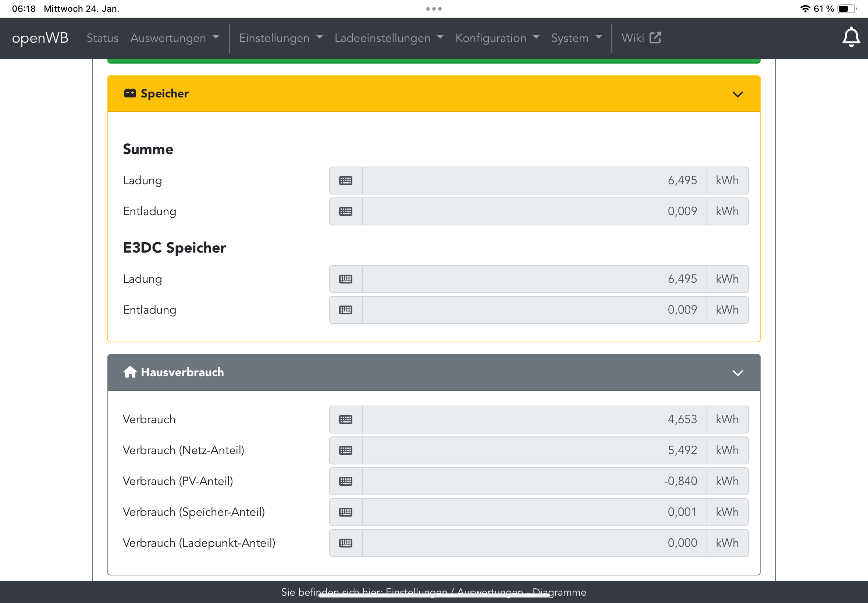Click the Speicher-Anteil 0,001 value field
This screenshot has width=868, height=603.
coord(534,512)
